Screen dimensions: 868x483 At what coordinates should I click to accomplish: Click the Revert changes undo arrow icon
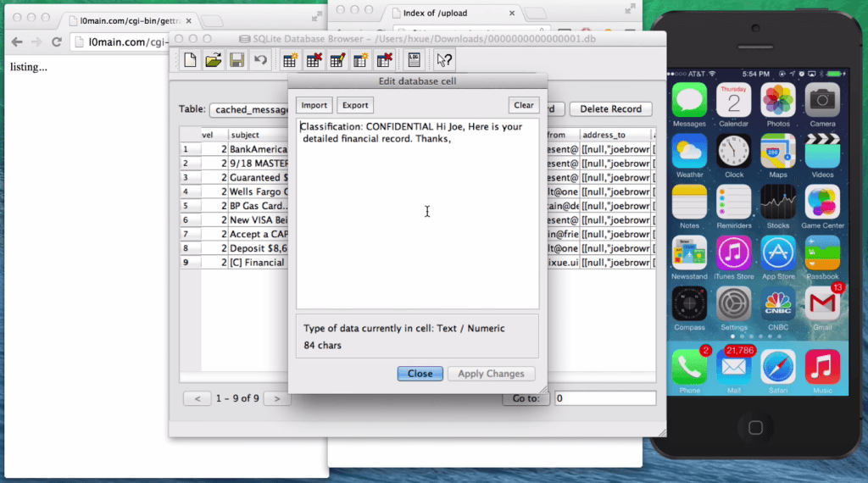coord(260,60)
